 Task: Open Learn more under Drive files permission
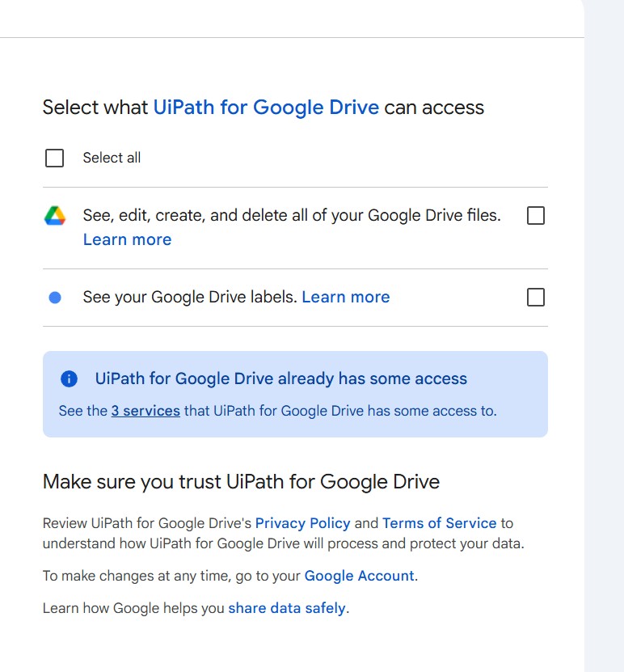coord(127,239)
